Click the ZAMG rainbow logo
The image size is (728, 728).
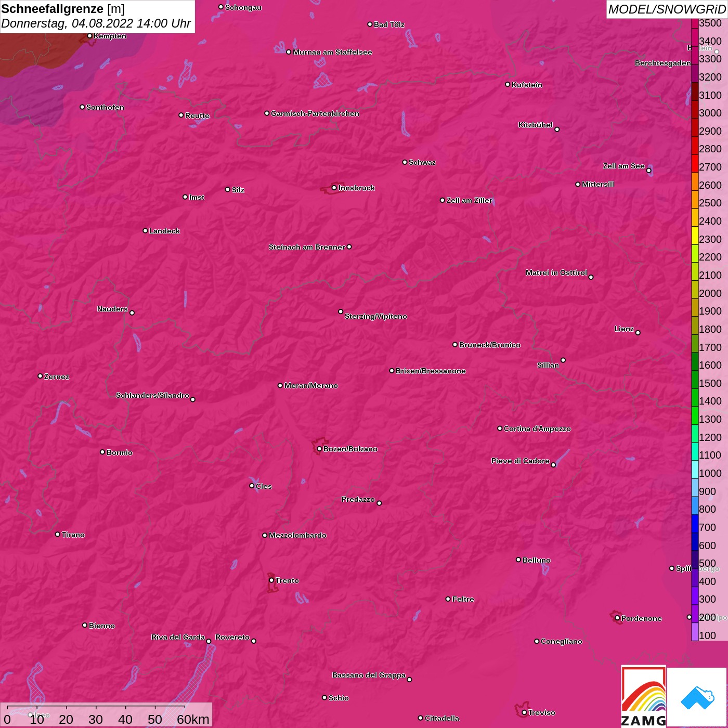(643, 696)
